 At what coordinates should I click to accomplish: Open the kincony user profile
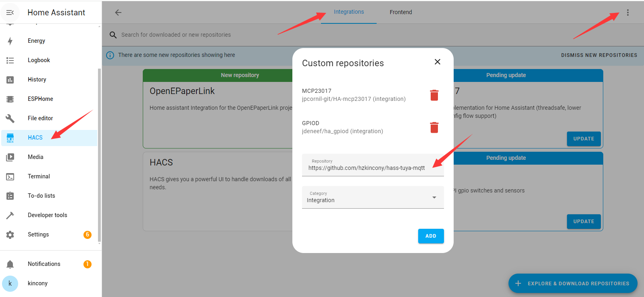[49, 283]
